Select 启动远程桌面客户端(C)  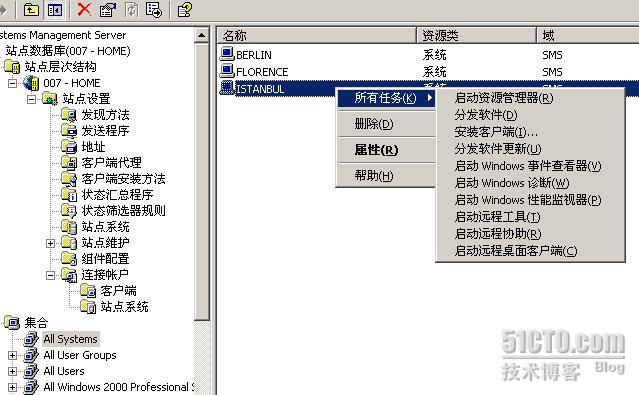[x=530, y=251]
